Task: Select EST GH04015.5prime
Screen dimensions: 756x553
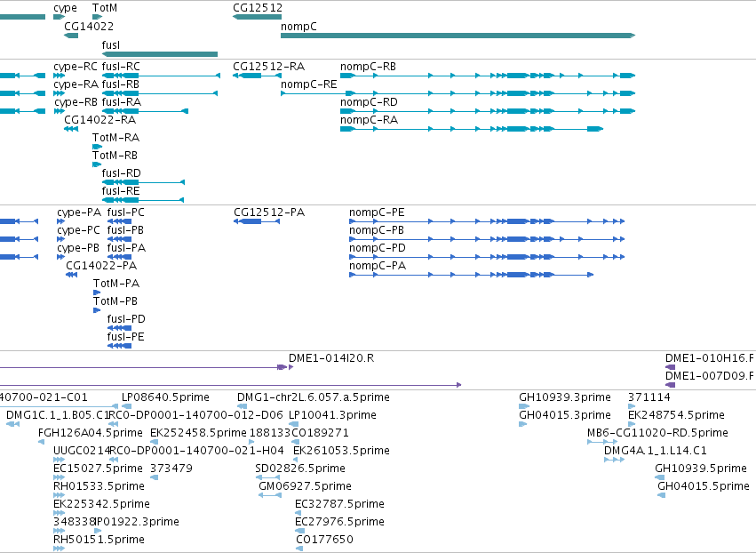Action: [x=661, y=495]
